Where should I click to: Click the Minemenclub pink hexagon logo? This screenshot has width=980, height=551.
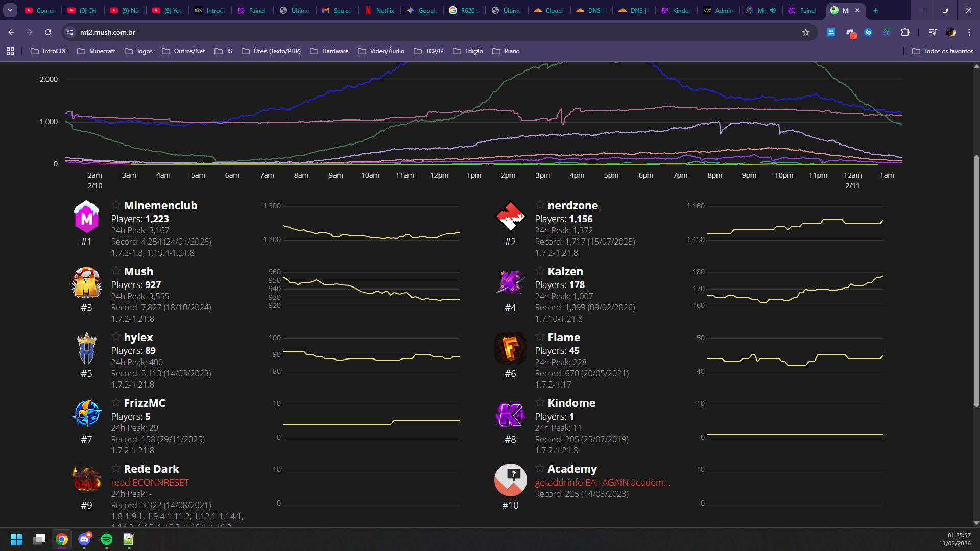pos(86,217)
